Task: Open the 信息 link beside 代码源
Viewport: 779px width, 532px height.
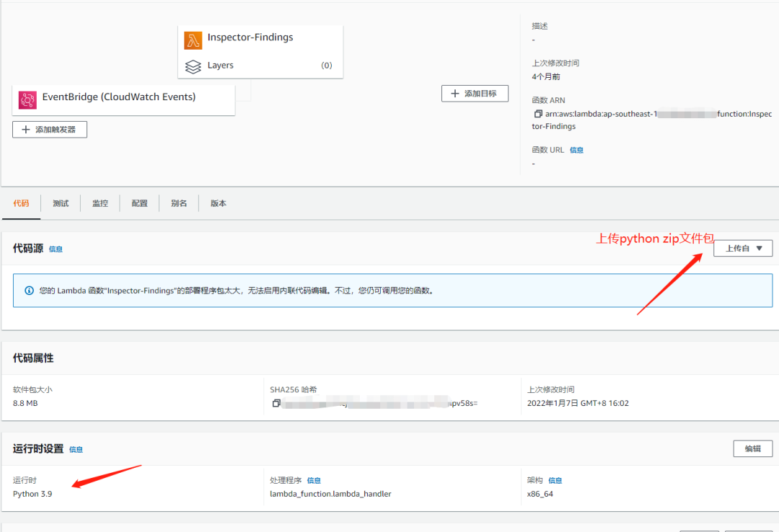Action: [x=56, y=249]
